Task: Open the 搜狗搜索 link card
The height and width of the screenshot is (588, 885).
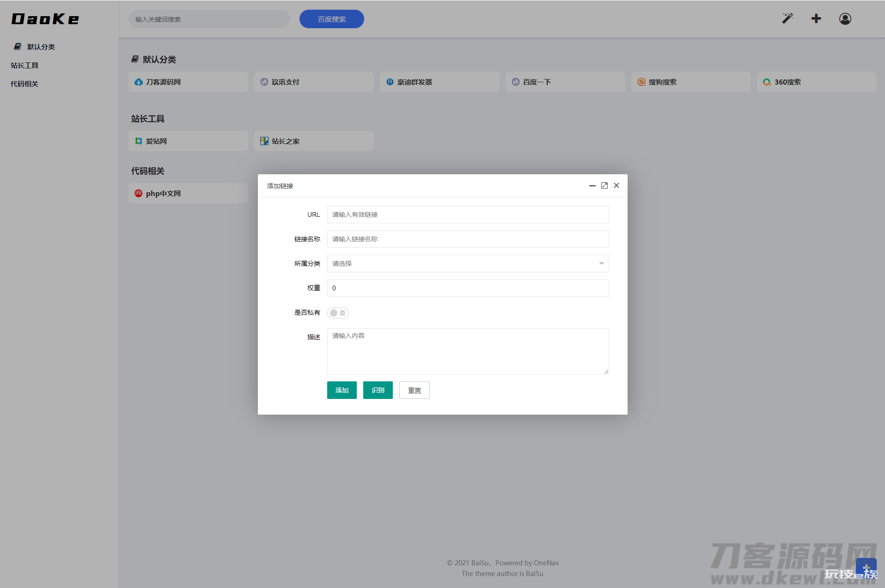Action: 691,82
